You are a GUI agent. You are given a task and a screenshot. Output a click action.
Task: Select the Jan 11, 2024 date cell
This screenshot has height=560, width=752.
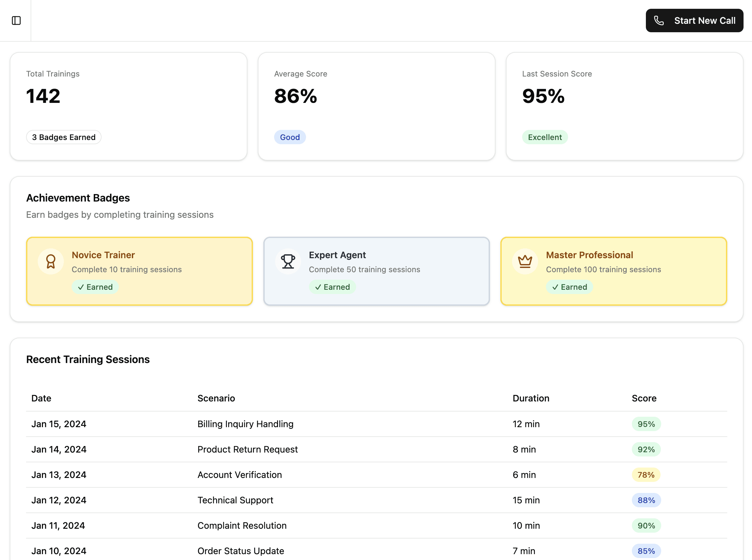[x=58, y=526]
